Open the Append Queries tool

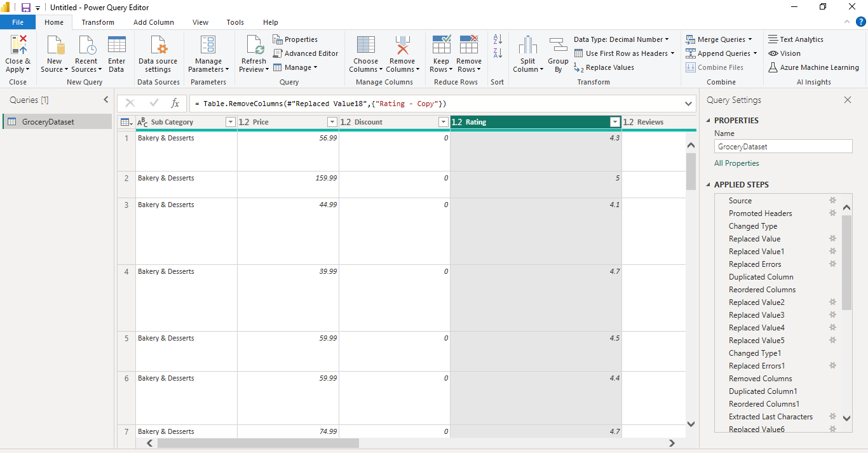click(x=720, y=53)
